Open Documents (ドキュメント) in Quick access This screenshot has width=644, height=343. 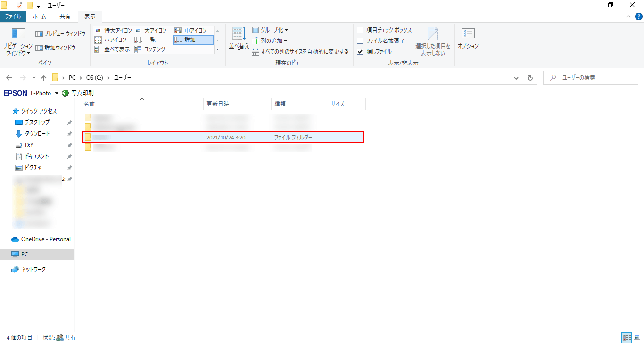click(37, 156)
